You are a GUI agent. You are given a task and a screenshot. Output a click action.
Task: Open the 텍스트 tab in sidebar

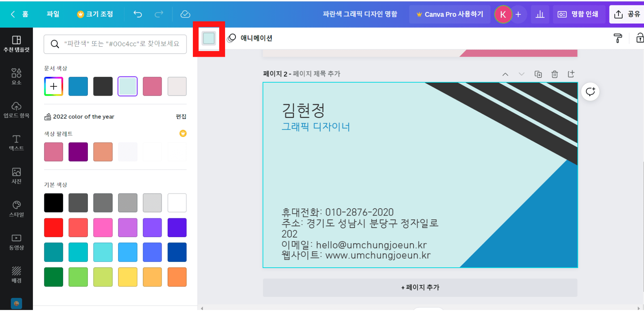coord(16,142)
